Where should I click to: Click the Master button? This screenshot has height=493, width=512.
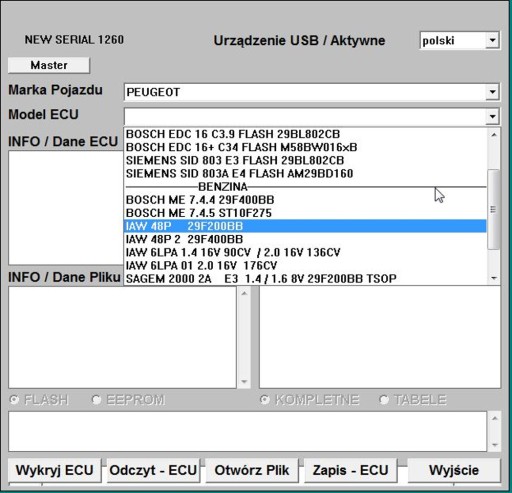point(49,65)
